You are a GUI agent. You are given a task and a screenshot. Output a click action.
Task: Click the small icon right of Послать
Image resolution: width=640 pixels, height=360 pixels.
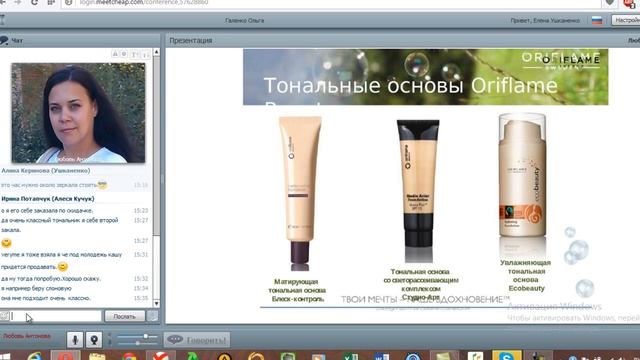click(153, 316)
